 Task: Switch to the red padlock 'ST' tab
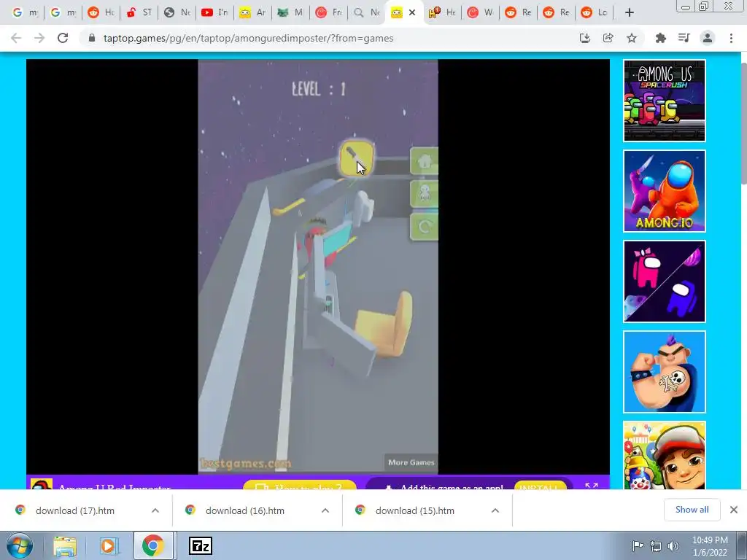pyautogui.click(x=139, y=12)
